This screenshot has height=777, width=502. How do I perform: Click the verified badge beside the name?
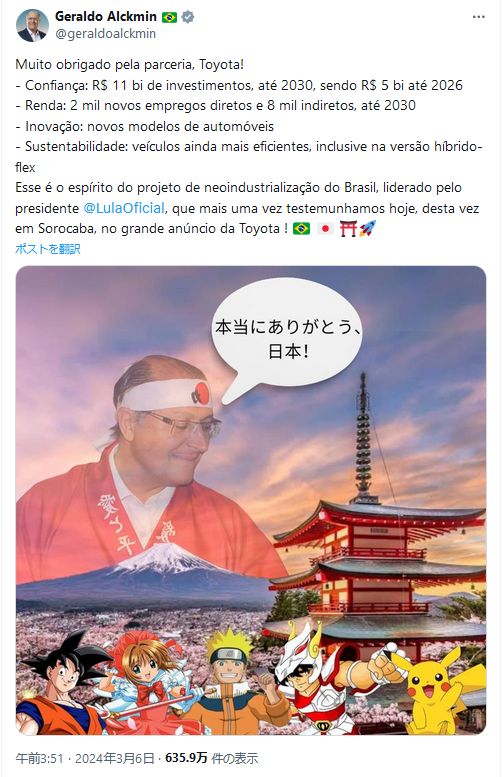click(188, 17)
